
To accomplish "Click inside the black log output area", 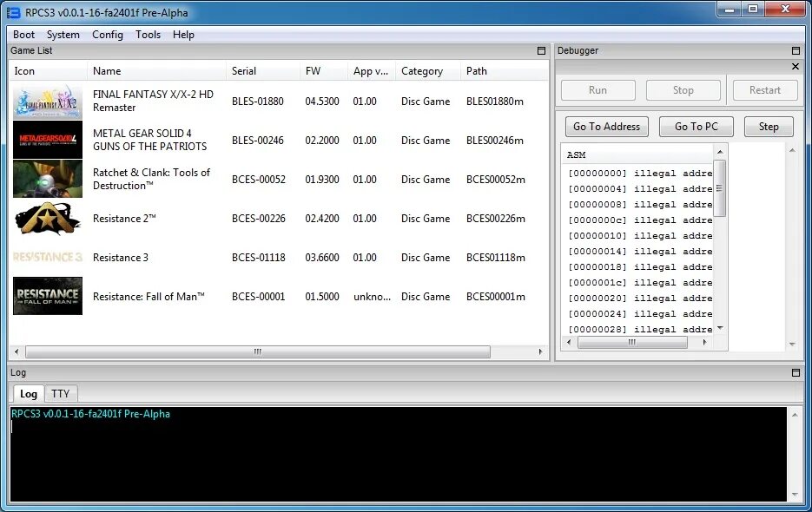I will [x=399, y=455].
